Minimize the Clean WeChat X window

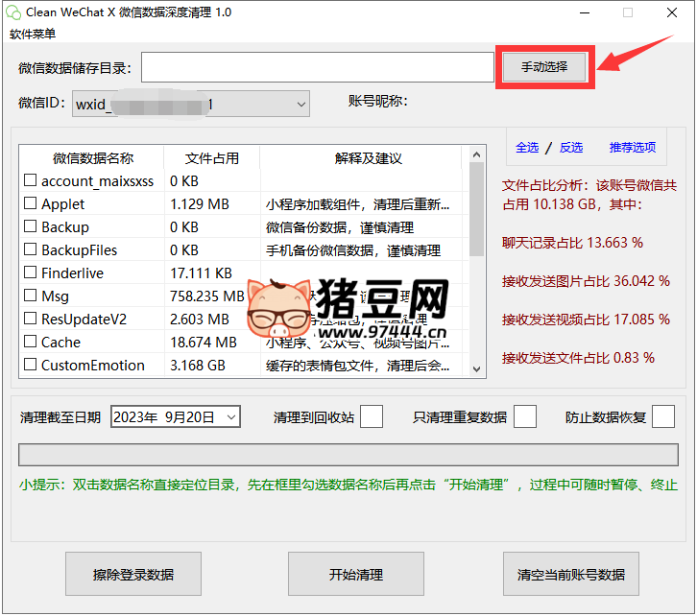(x=585, y=12)
